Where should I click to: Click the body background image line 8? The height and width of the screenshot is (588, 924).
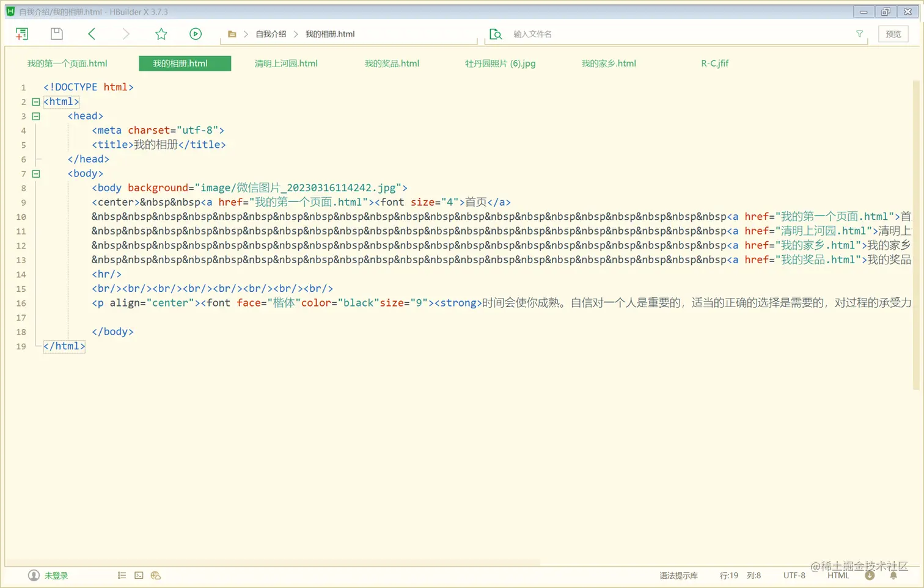pos(249,188)
